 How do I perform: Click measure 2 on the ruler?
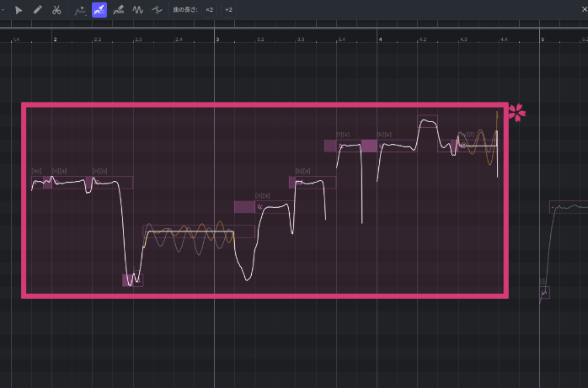tap(55, 40)
